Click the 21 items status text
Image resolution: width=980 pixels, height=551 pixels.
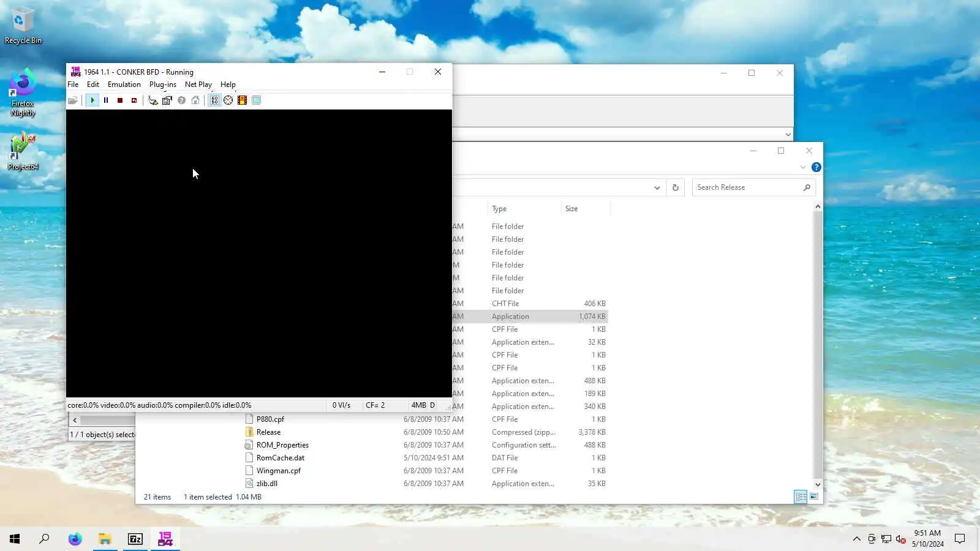point(157,497)
